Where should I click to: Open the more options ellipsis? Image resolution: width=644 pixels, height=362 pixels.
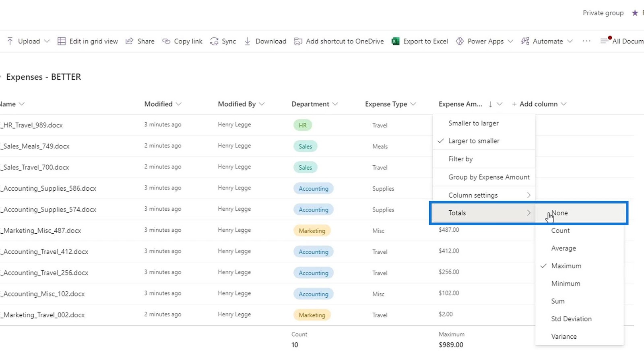(586, 41)
